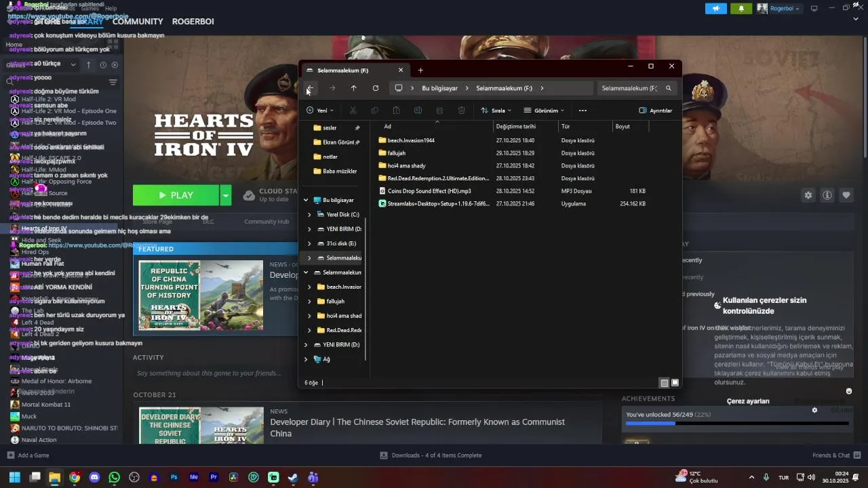Switch to details list view in Explorer status bar
The image size is (868, 488).
[665, 383]
